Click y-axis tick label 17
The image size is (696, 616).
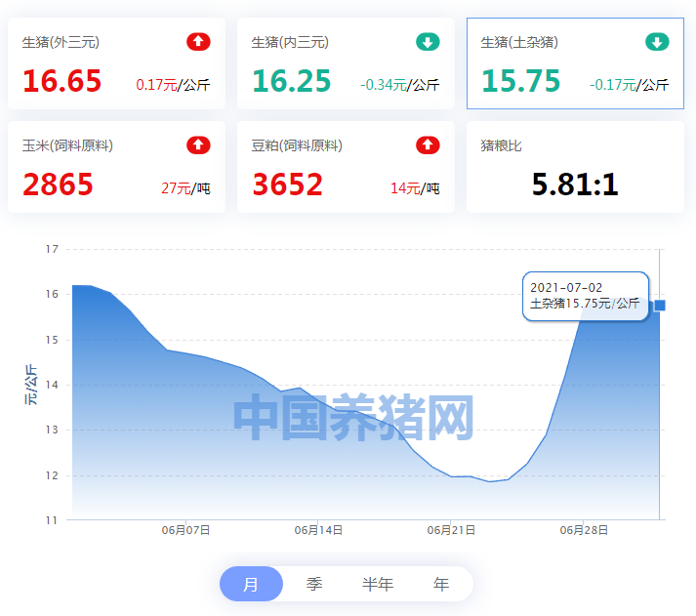coord(52,249)
